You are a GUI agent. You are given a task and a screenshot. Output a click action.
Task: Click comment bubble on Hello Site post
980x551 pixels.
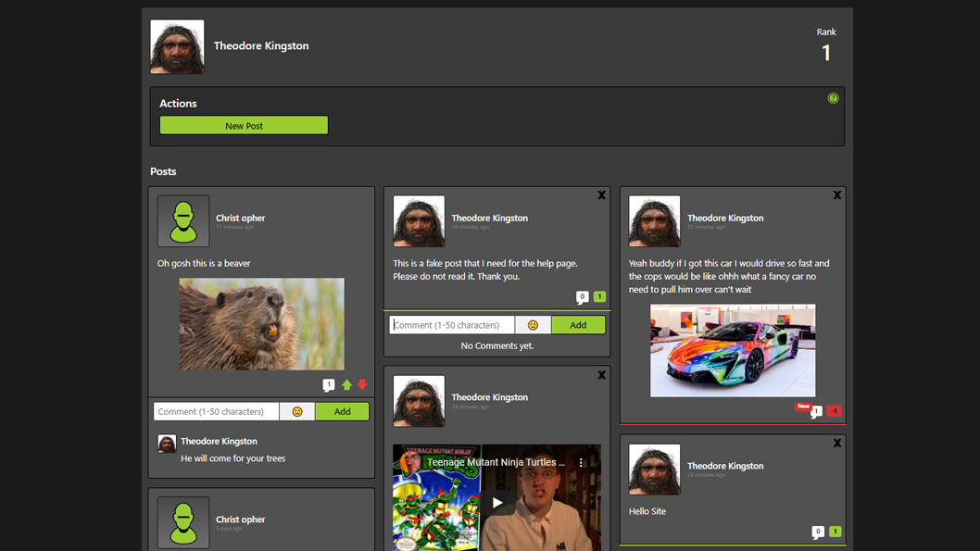[817, 532]
